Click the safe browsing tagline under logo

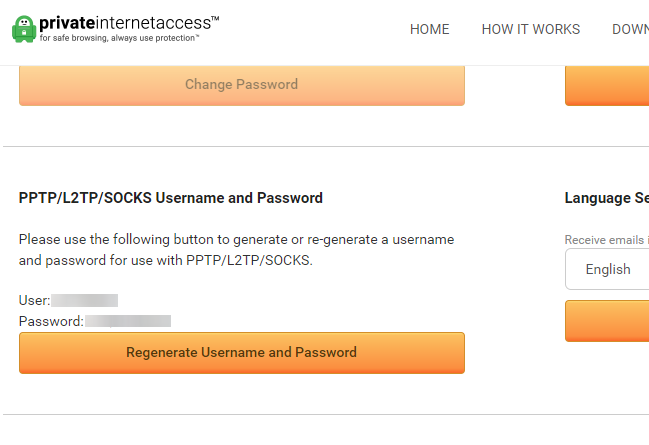coord(119,38)
